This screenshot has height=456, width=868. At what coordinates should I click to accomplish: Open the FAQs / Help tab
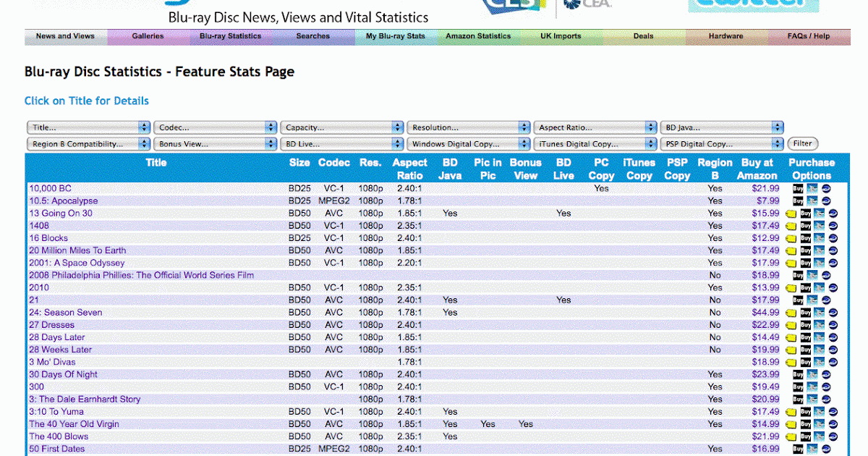(809, 36)
